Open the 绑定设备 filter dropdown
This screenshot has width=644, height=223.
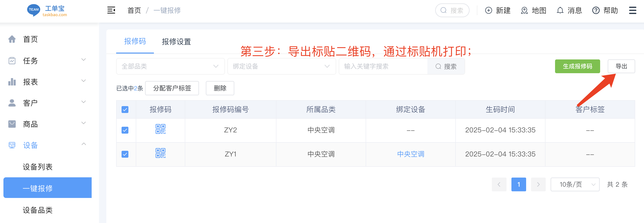[281, 66]
